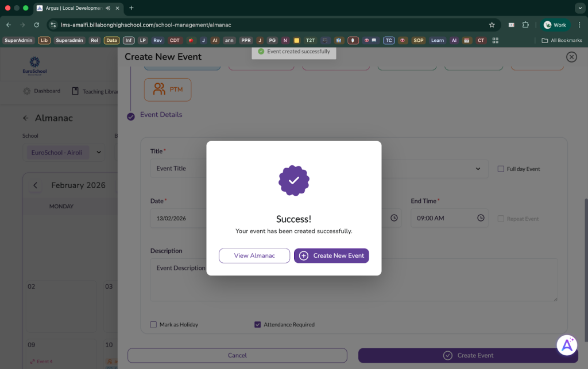Click the floating assistant icon bottom right

(x=567, y=344)
